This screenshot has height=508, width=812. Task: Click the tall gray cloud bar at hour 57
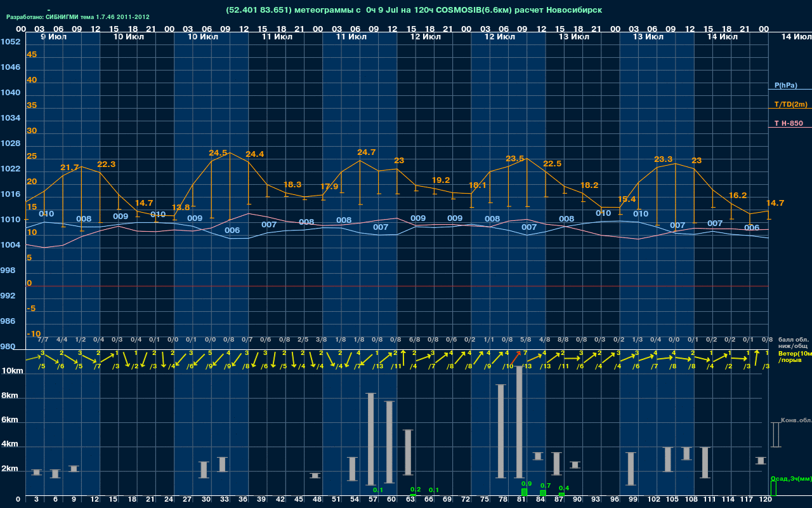click(371, 439)
